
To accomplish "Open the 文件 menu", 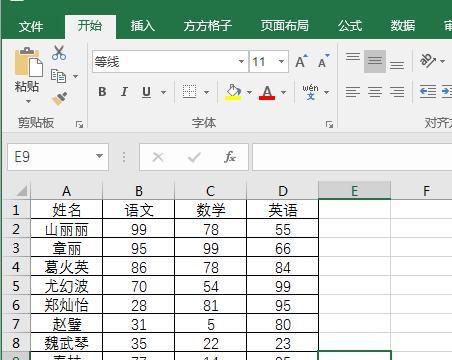I will [x=31, y=26].
